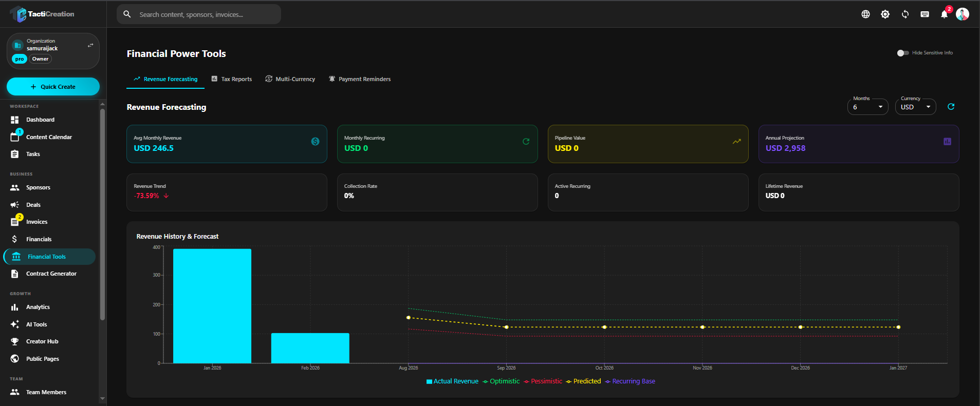
Task: Click the Financials dollar icon
Action: tap(15, 239)
